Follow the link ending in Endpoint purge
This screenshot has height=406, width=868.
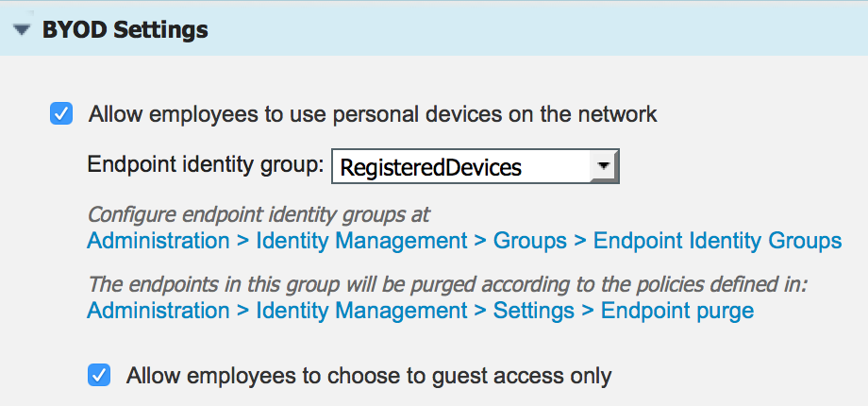click(421, 311)
